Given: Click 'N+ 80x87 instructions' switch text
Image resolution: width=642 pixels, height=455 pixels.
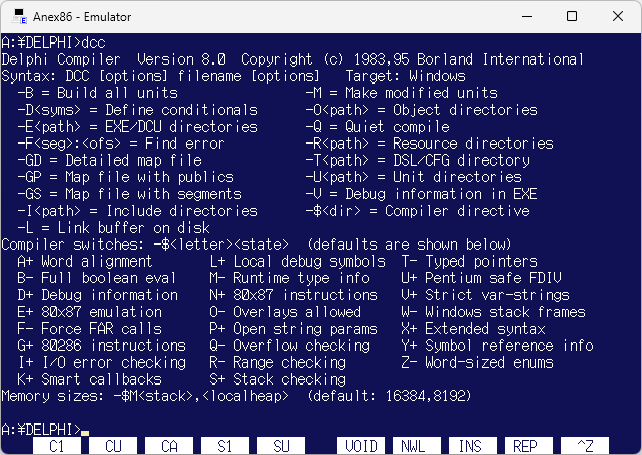Looking at the screenshot, I should point(293,295).
